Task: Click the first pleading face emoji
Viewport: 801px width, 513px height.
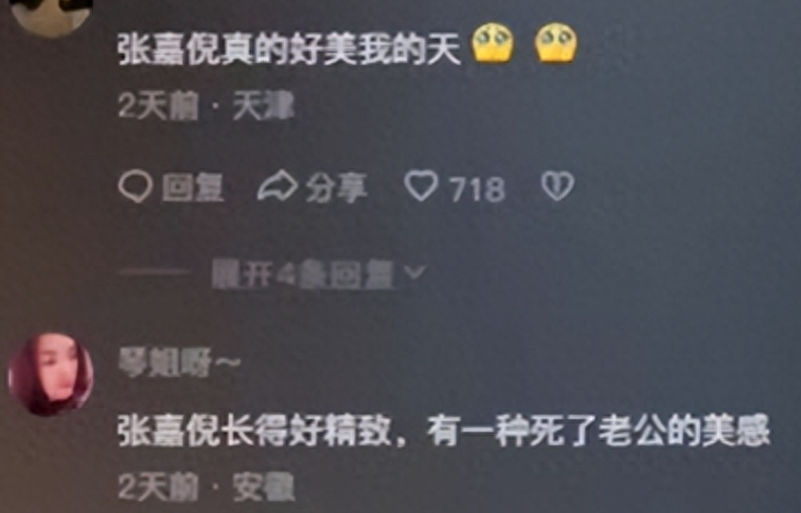Action: [x=493, y=43]
